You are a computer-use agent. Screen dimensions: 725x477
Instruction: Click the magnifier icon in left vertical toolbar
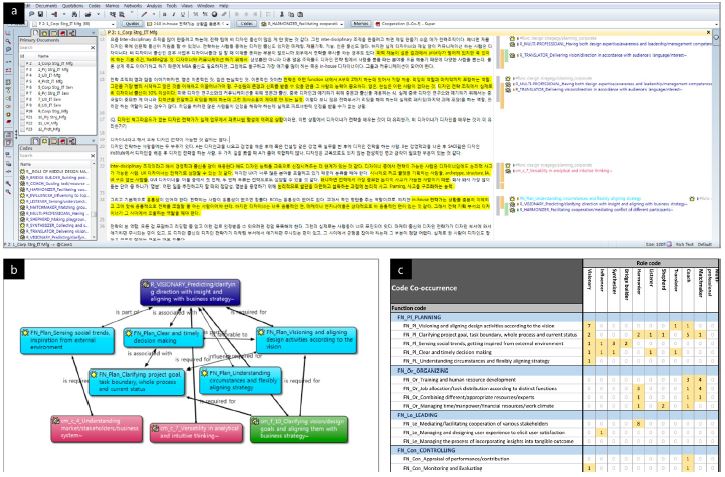[8, 42]
